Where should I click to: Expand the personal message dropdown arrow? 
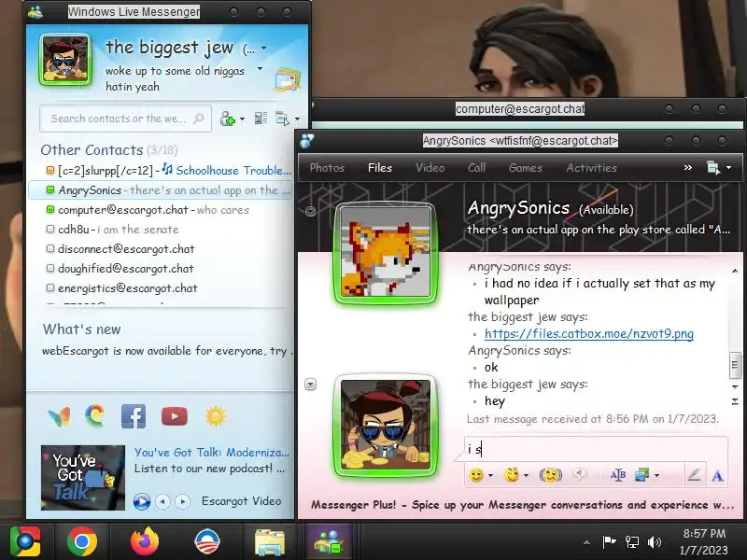[261, 68]
